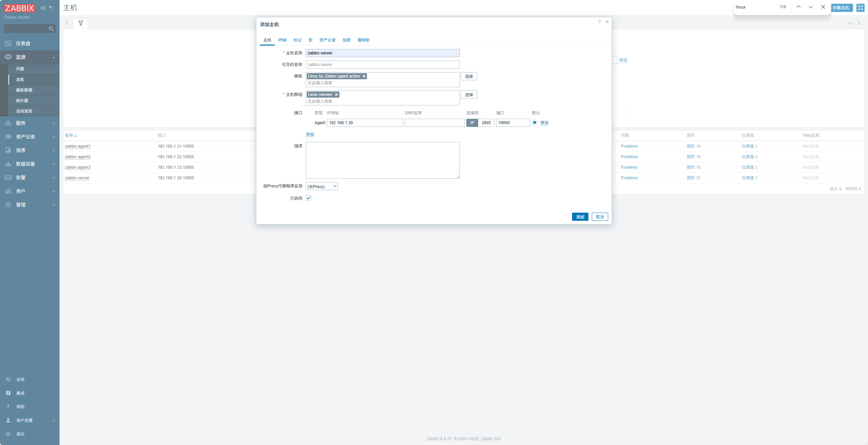Enter kiosk fullscreen mode icon
Image resolution: width=868 pixels, height=445 pixels.
[x=861, y=8]
